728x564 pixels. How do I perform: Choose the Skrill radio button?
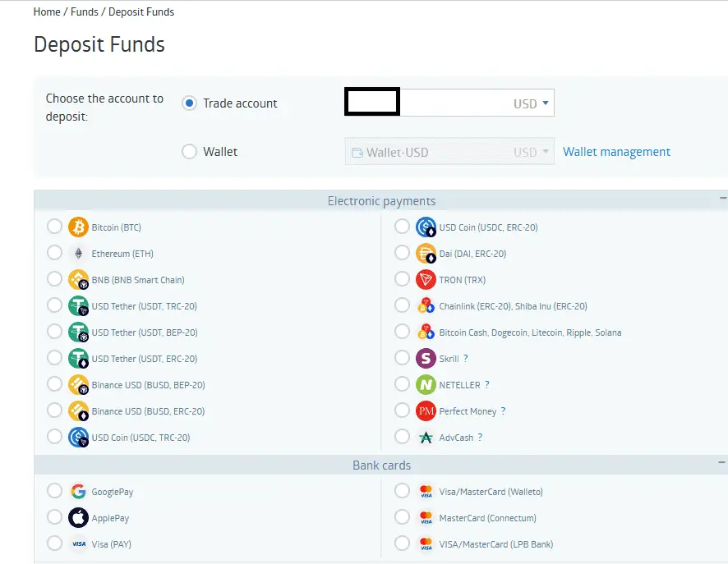pos(402,358)
